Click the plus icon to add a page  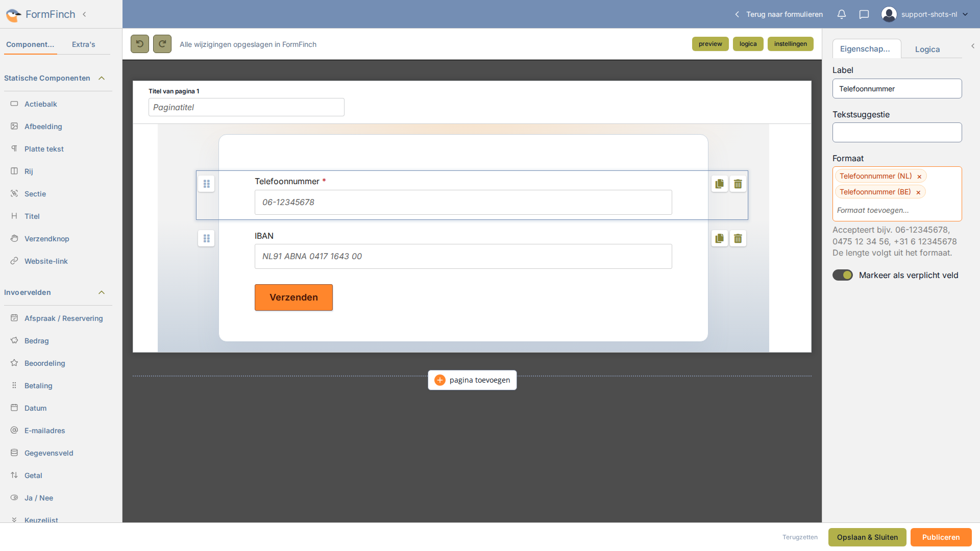[x=440, y=380]
